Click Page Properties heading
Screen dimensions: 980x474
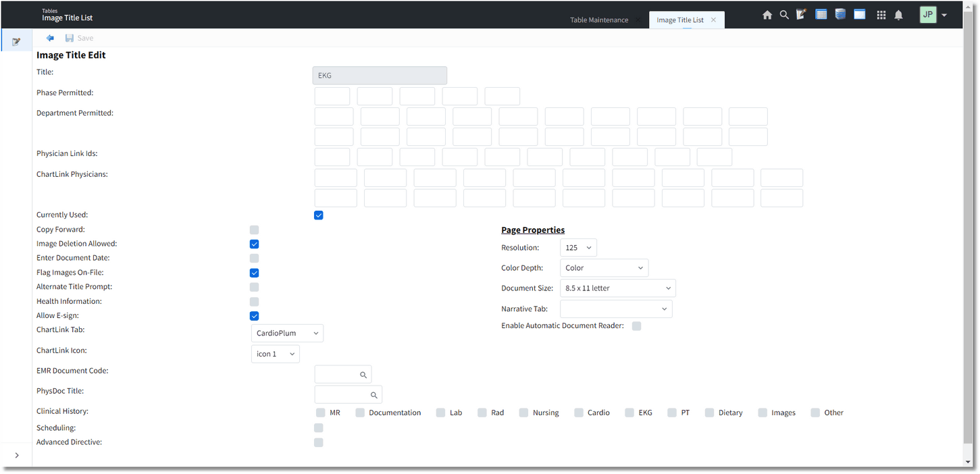tap(533, 230)
